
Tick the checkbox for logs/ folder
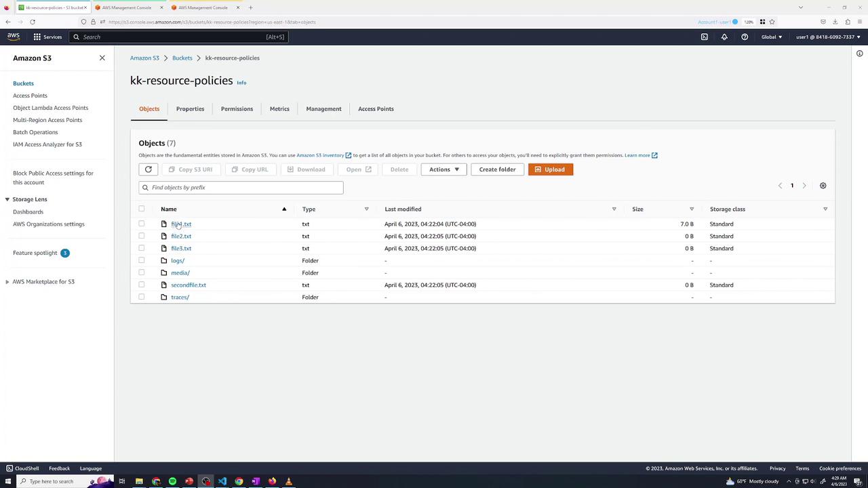coord(142,260)
